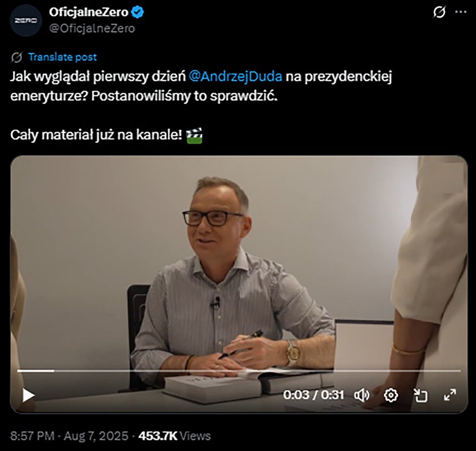Image resolution: width=476 pixels, height=451 pixels.
Task: Play the video
Action: pos(28,395)
